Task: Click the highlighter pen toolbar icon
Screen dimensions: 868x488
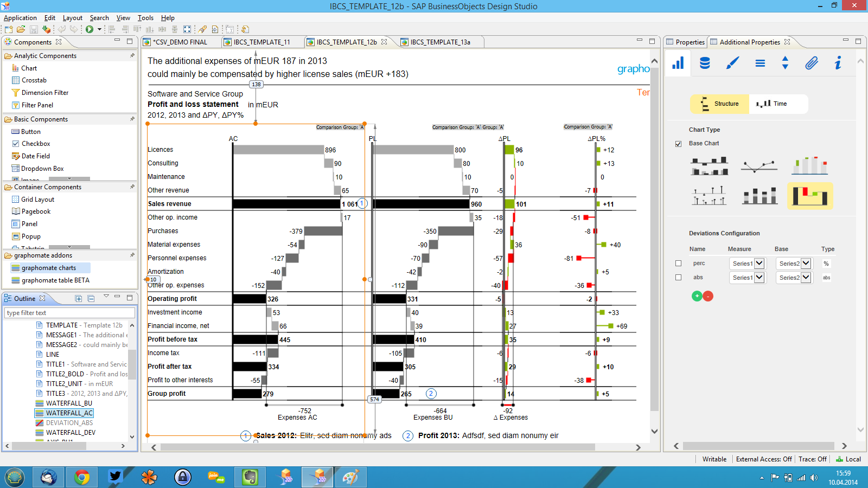Action: pyautogui.click(x=202, y=29)
